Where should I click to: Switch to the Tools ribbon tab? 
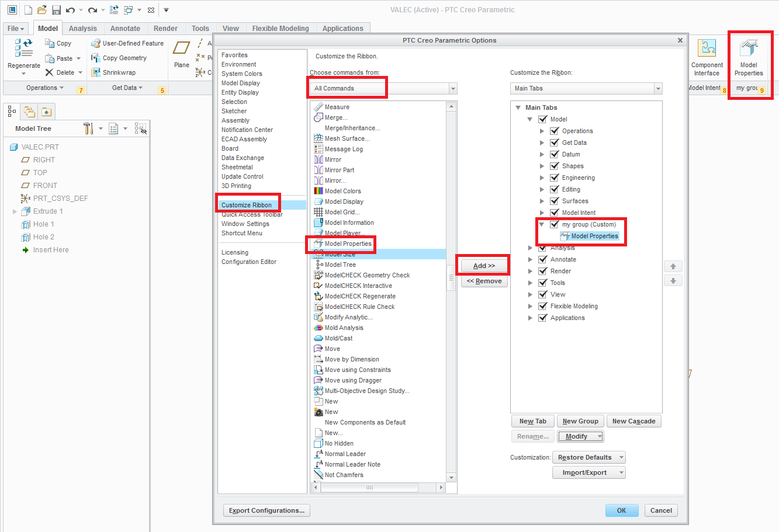[200, 28]
